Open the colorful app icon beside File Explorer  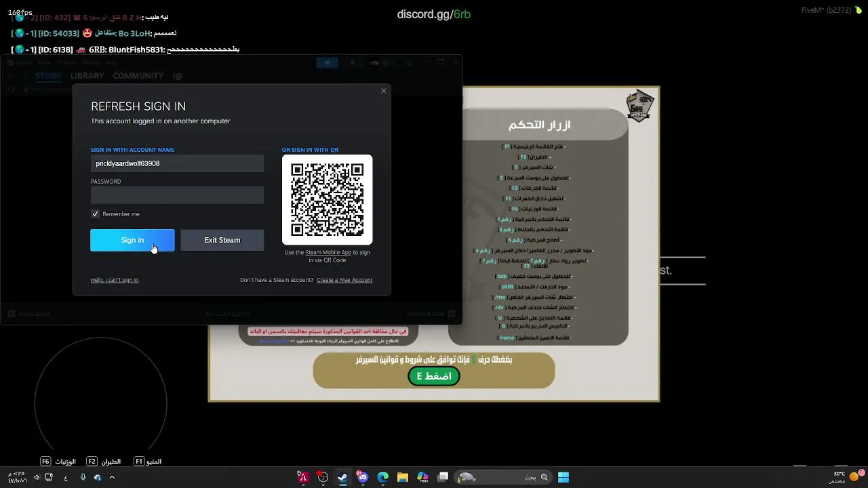422,477
